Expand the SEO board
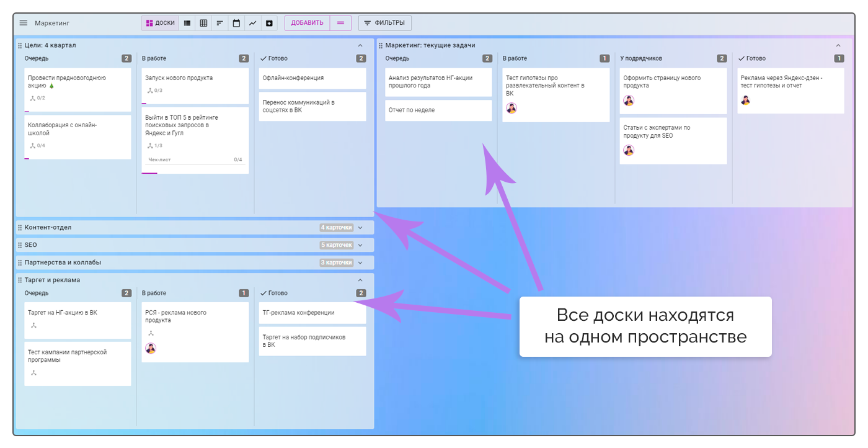 (360, 245)
